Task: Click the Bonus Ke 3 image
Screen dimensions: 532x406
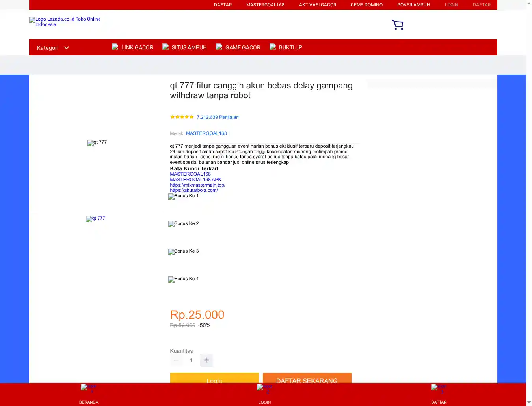Action: tap(184, 251)
